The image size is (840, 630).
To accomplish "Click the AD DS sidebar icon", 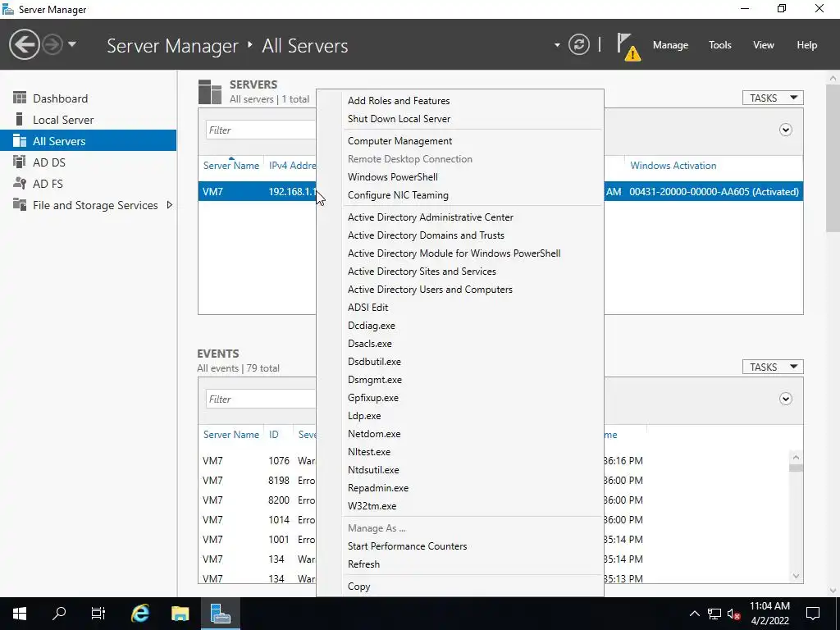I will click(20, 162).
